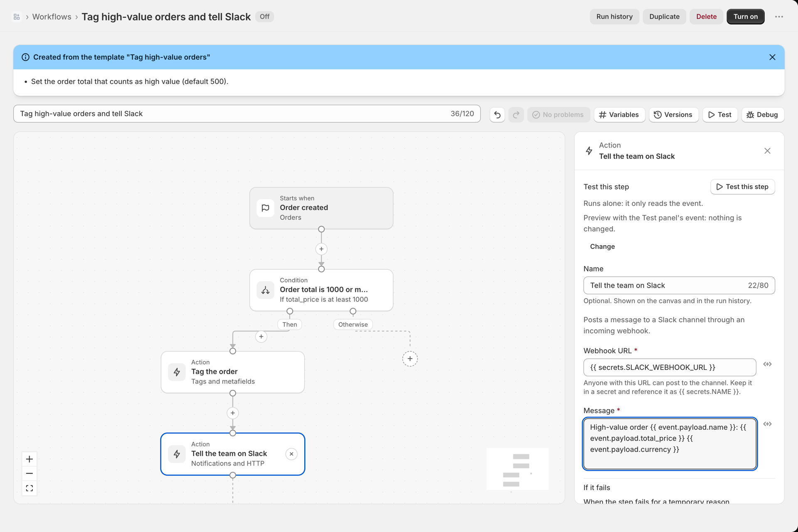Viewport: 798px width, 532px height.
Task: Close the action side panel
Action: pos(767,151)
